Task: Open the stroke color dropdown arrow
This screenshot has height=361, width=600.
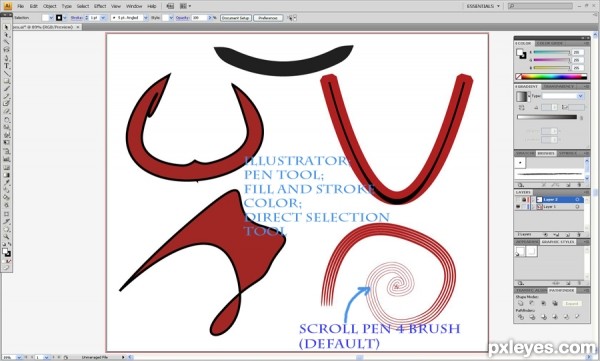Action: click(65, 18)
